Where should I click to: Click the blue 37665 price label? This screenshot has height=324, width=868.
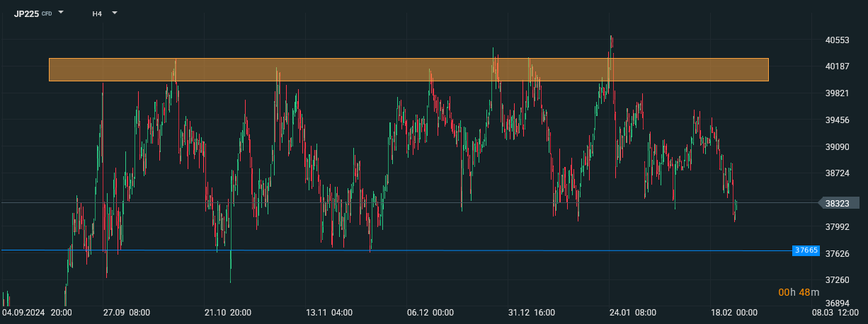(x=806, y=250)
